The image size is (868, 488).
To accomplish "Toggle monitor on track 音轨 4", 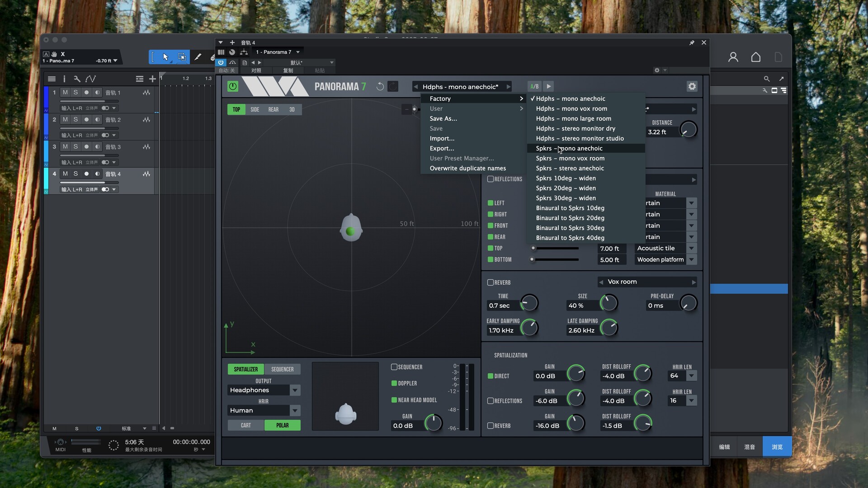I will click(97, 174).
